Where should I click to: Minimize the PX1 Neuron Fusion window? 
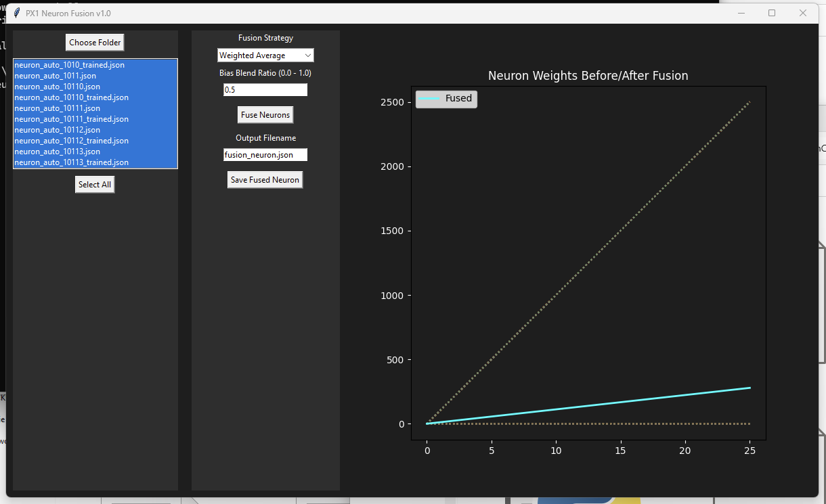pyautogui.click(x=741, y=13)
